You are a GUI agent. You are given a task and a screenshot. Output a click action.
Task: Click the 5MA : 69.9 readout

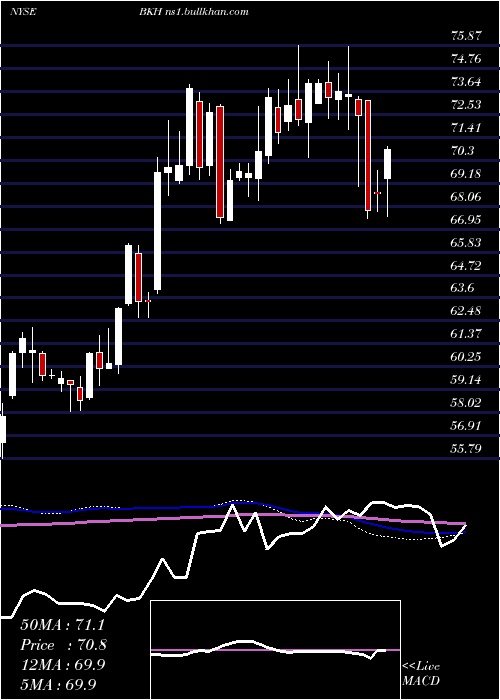58,684
